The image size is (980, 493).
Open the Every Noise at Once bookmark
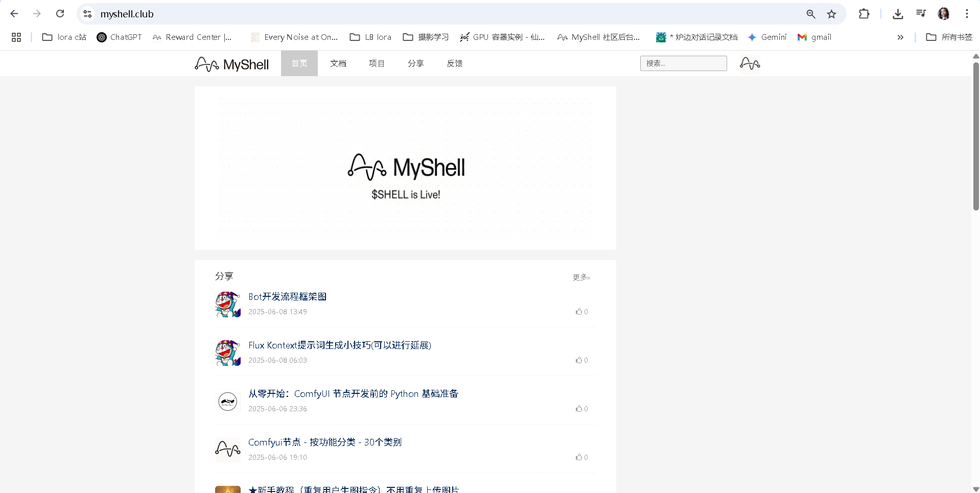294,37
